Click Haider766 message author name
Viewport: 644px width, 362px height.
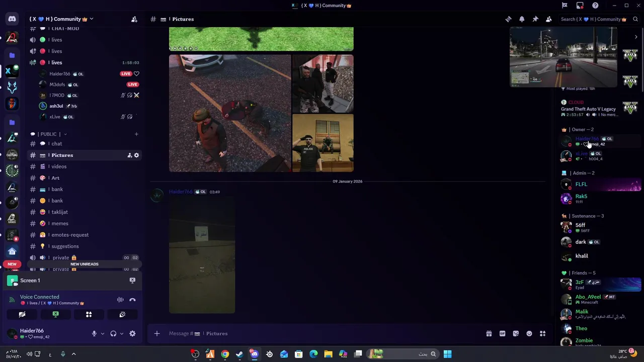(x=181, y=192)
